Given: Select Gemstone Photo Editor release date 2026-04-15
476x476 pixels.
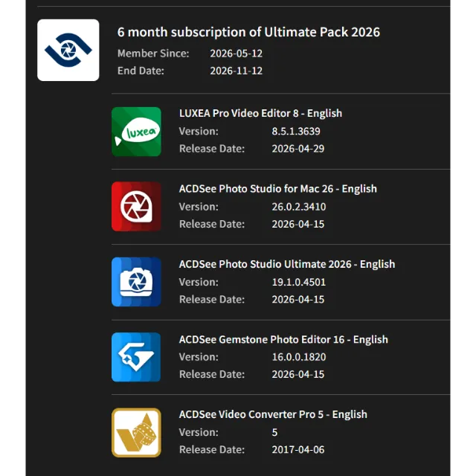Looking at the screenshot, I should (298, 374).
